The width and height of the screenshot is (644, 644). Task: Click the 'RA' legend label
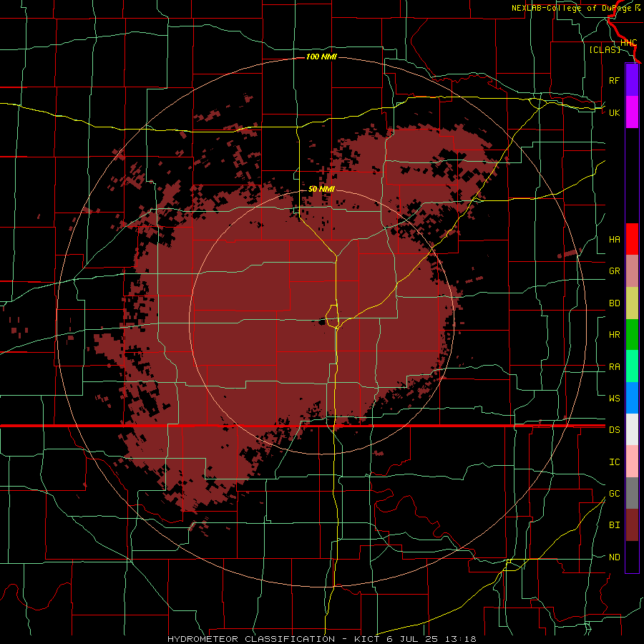pos(614,367)
